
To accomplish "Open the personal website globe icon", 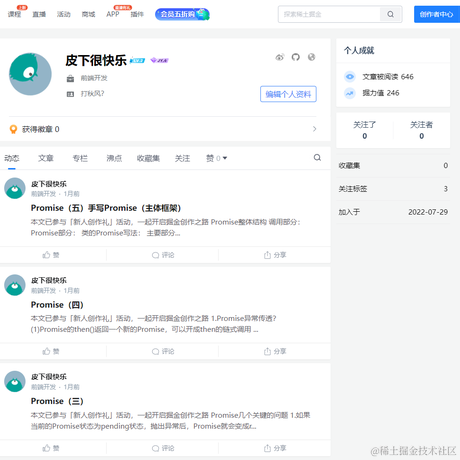I will (311, 57).
